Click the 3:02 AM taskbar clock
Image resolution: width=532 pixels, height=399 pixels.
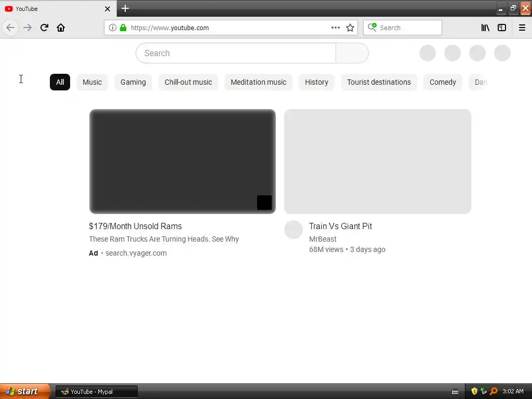(513, 391)
